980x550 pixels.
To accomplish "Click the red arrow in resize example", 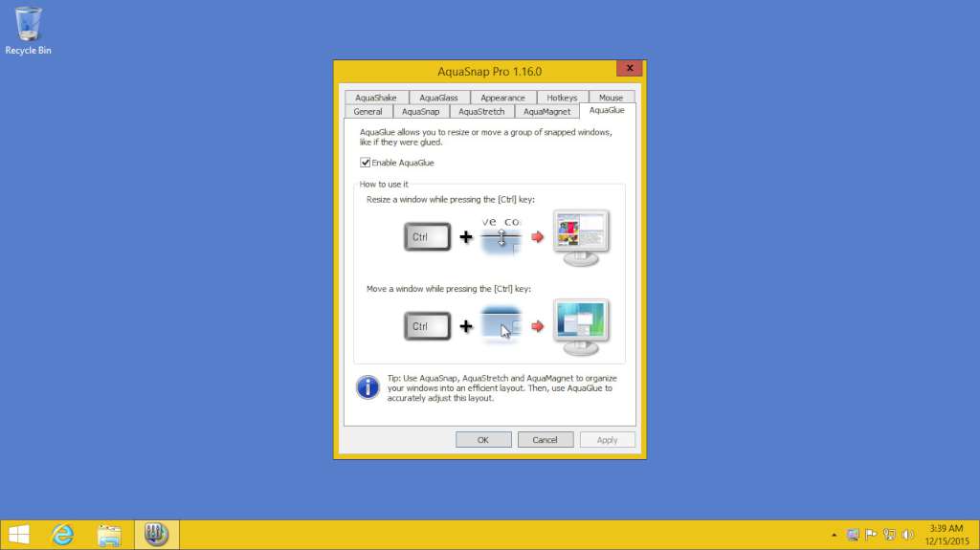I will coord(538,237).
